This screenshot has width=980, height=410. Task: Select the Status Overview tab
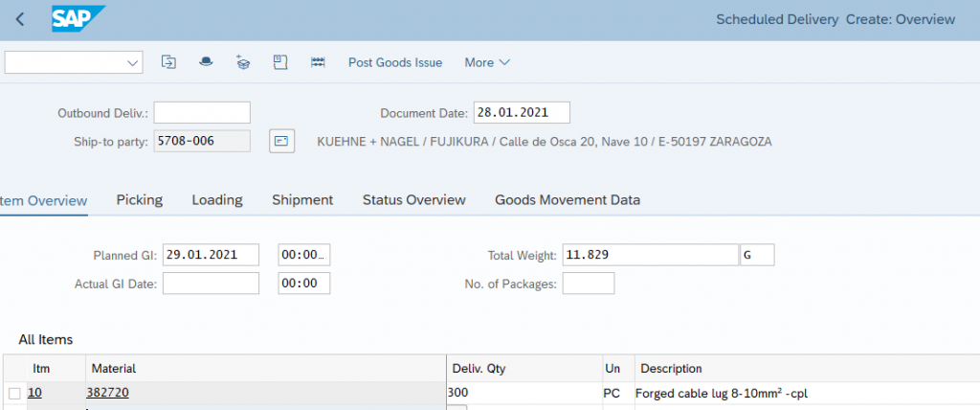coord(413,200)
